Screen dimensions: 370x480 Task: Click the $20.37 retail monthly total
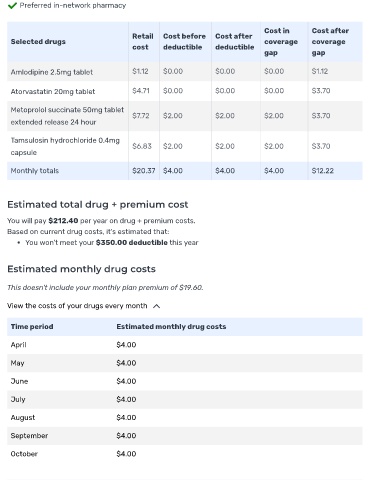pos(144,171)
